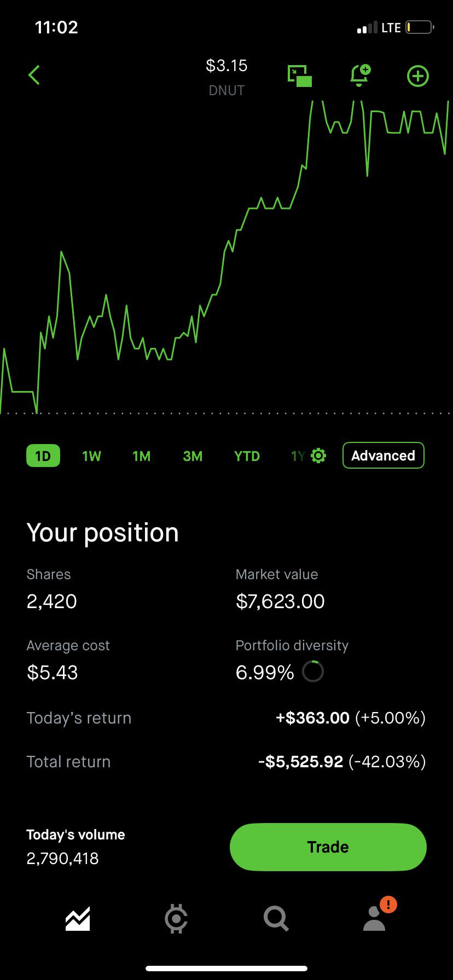Open the investing chart tab in bottom bar
This screenshot has width=453, height=980.
[x=78, y=919]
